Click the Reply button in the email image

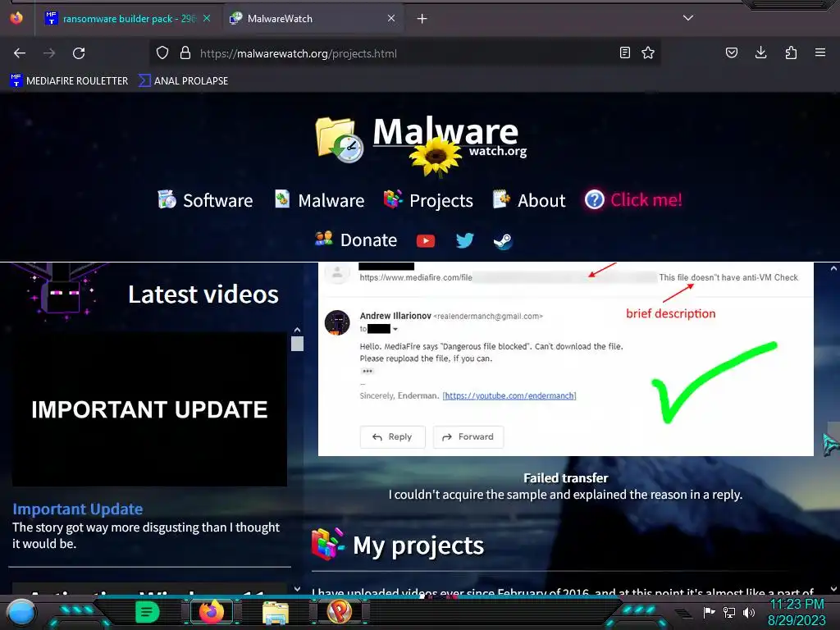[393, 437]
